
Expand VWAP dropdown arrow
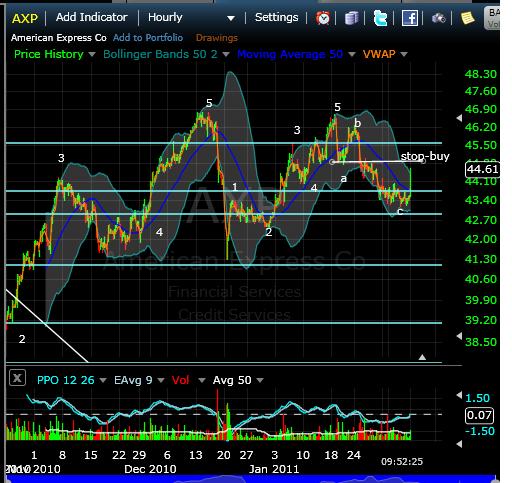tap(404, 54)
